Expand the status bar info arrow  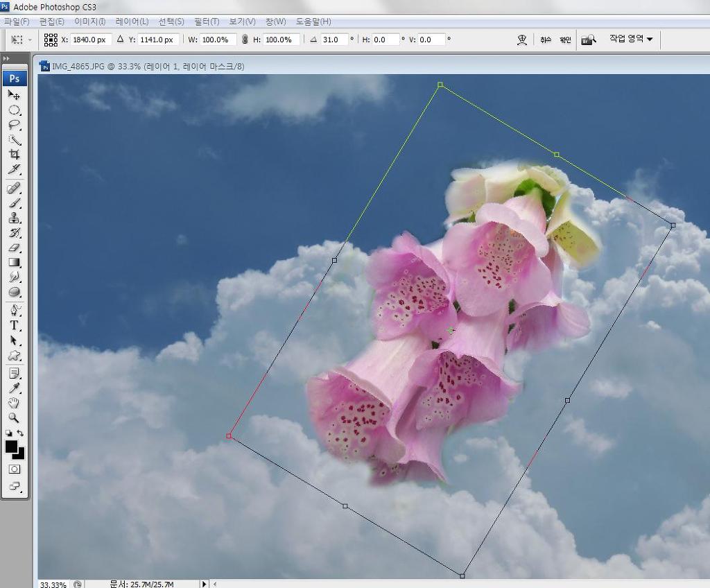tap(204, 584)
